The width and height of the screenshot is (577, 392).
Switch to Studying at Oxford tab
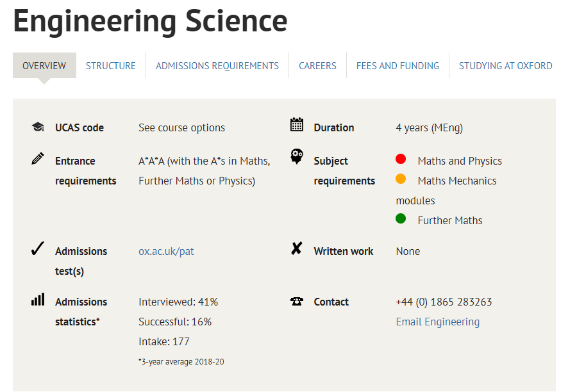click(x=506, y=65)
